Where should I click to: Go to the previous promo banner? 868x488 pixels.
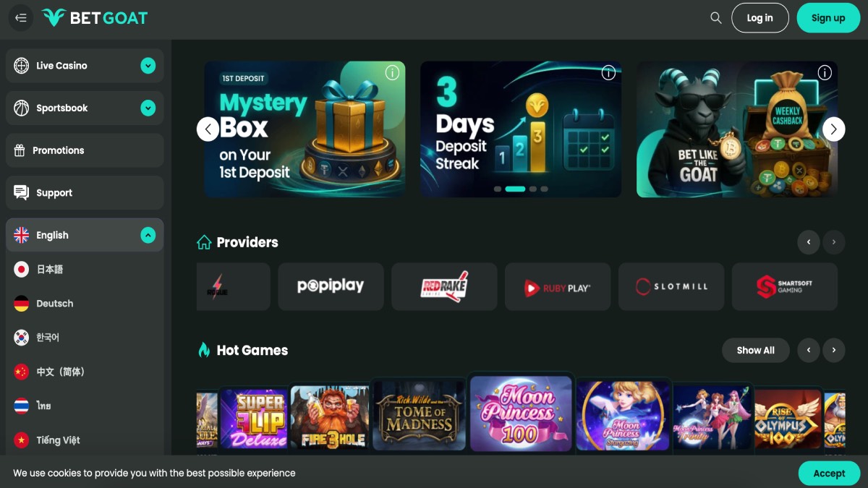coord(208,129)
